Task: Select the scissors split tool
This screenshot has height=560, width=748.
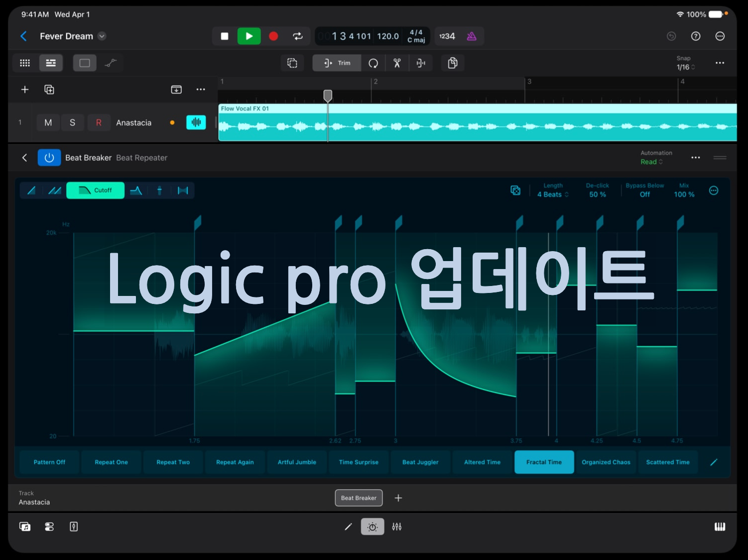Action: [397, 63]
